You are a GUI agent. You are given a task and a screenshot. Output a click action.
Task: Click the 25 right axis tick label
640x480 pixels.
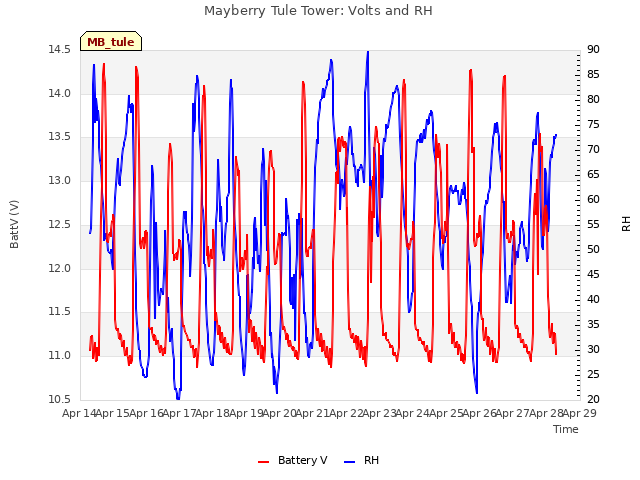tap(593, 374)
